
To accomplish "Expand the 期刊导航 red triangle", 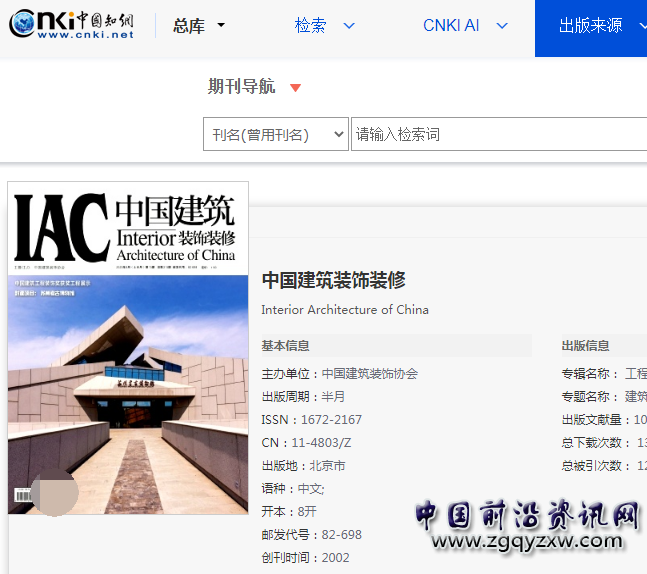I will (295, 88).
